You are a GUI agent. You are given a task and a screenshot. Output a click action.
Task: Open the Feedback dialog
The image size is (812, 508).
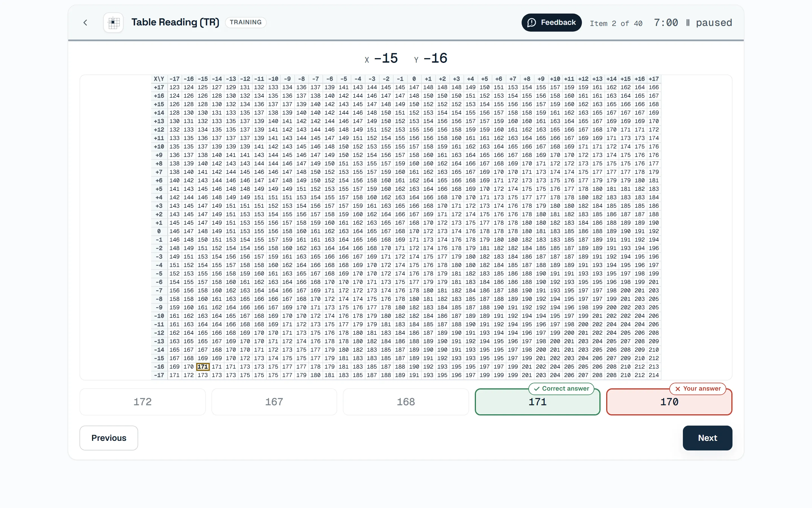point(551,23)
